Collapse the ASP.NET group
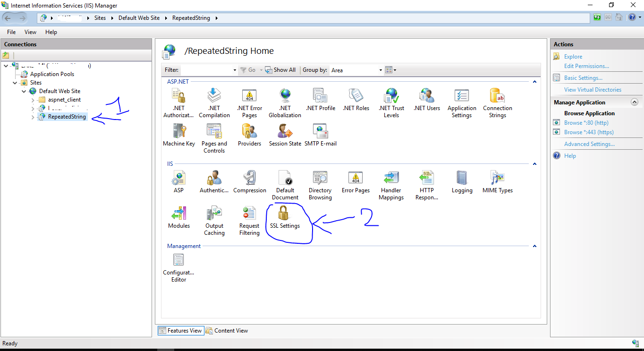 coord(534,82)
